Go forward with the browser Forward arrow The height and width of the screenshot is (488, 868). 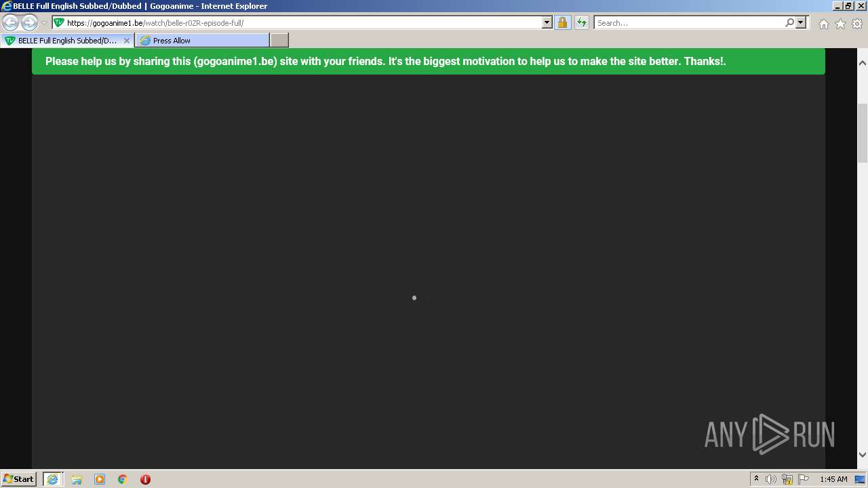(29, 22)
